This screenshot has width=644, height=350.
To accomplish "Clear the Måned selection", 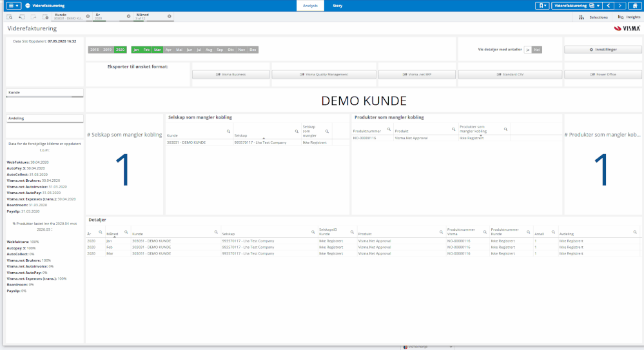I will pyautogui.click(x=168, y=15).
